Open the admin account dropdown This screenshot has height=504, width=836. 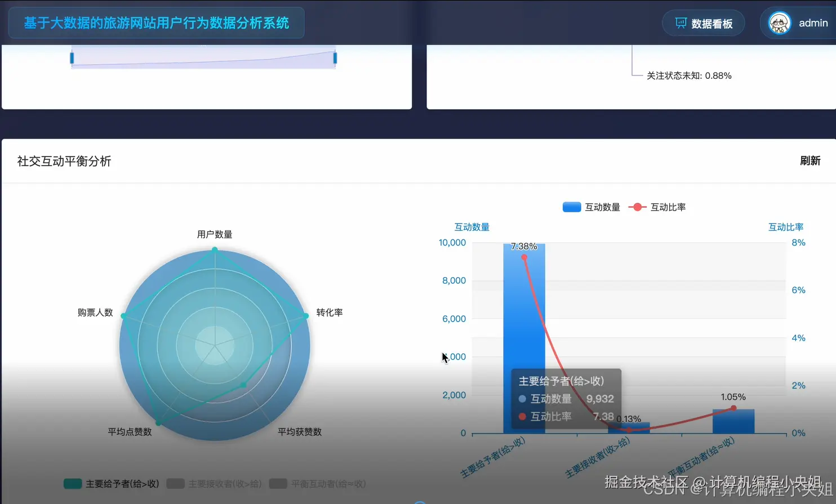pos(798,23)
